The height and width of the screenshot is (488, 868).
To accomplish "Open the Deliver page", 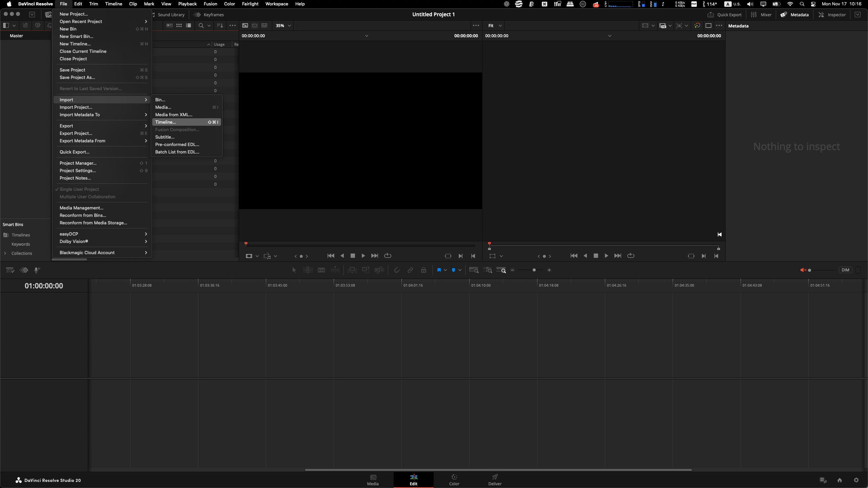I will 495,480.
